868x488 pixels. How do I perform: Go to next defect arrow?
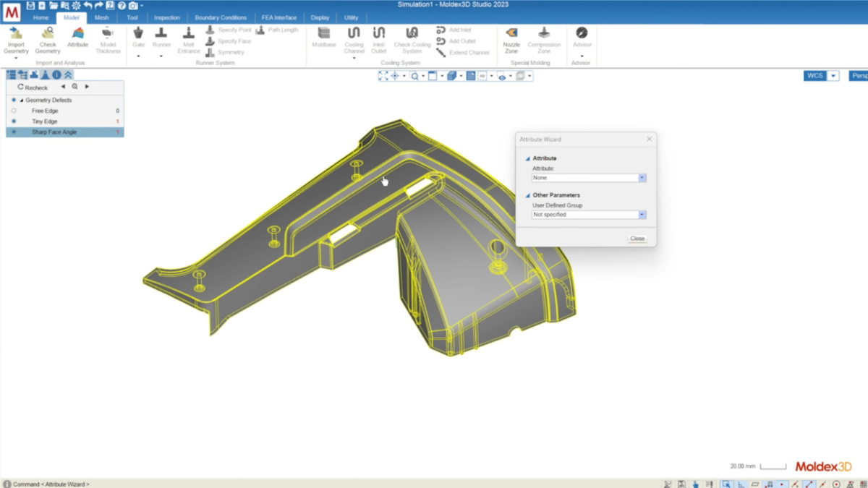click(x=87, y=87)
